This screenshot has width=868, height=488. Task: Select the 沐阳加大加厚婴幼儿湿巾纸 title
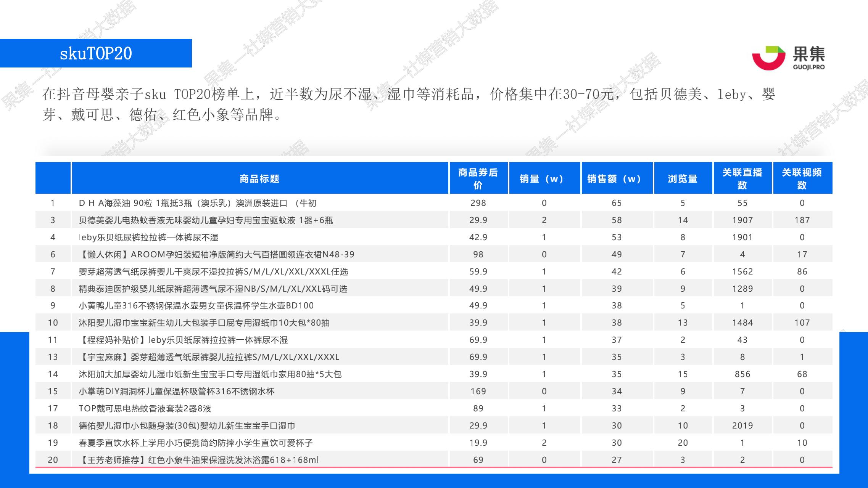[210, 374]
